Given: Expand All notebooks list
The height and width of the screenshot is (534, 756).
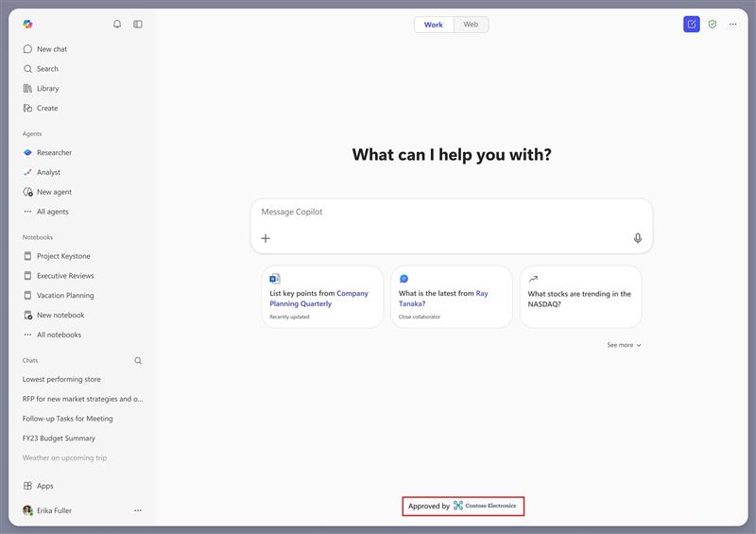Looking at the screenshot, I should 58,335.
